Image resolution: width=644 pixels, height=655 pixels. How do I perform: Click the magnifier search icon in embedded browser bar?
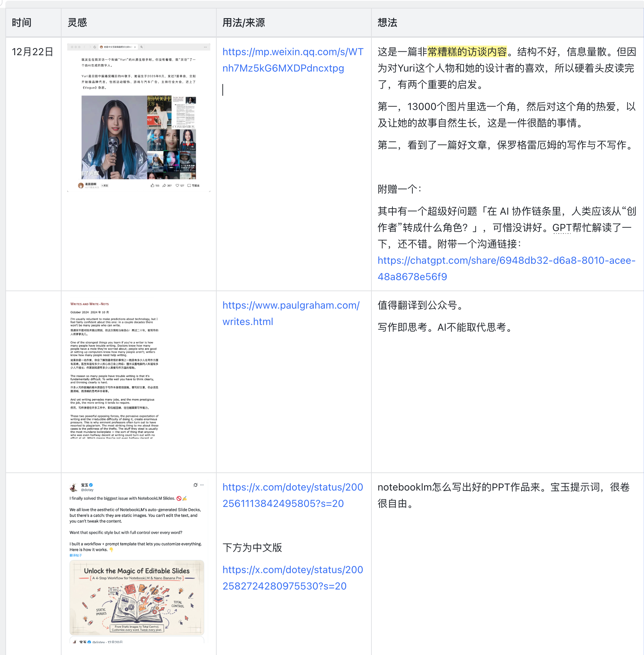pos(142,47)
